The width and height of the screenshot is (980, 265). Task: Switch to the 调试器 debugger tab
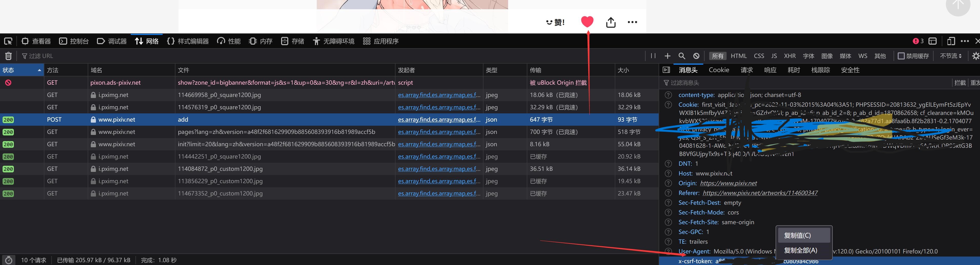coord(112,41)
